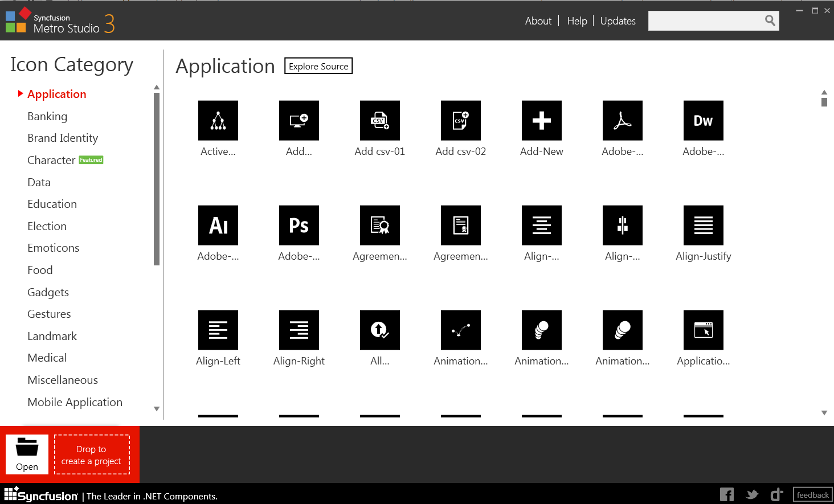Image resolution: width=834 pixels, height=504 pixels.
Task: Select the Food category
Action: click(40, 270)
